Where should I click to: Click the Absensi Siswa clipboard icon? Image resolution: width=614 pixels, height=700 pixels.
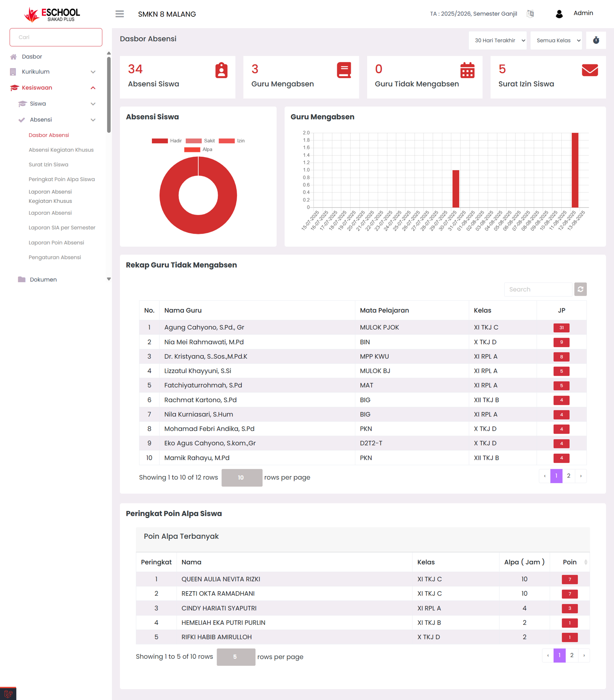coord(221,70)
